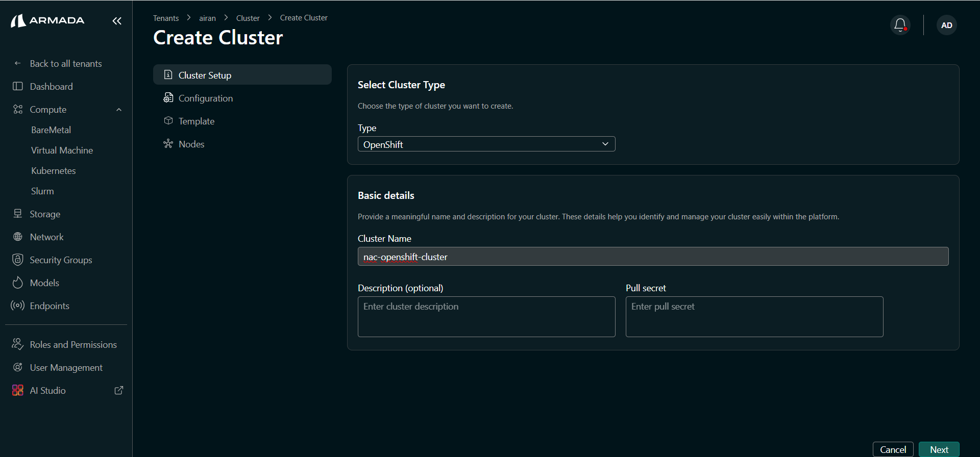Click the Endpoints broadcast icon

coord(18,306)
